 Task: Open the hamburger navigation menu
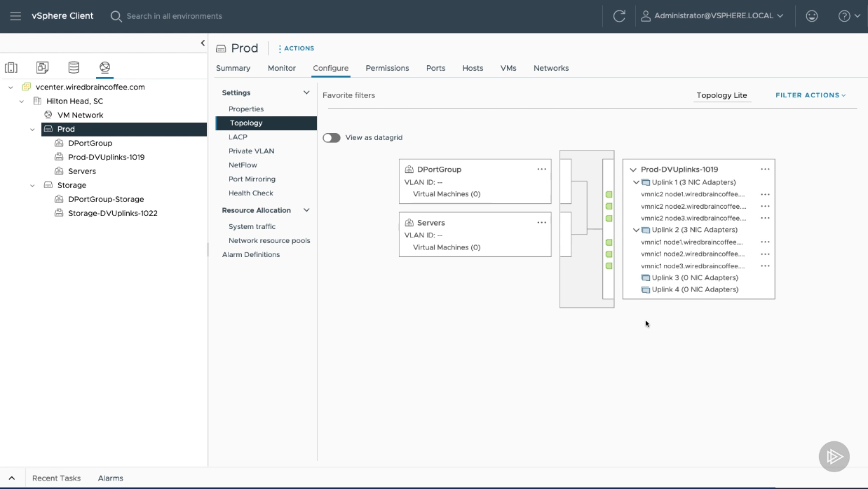[15, 16]
